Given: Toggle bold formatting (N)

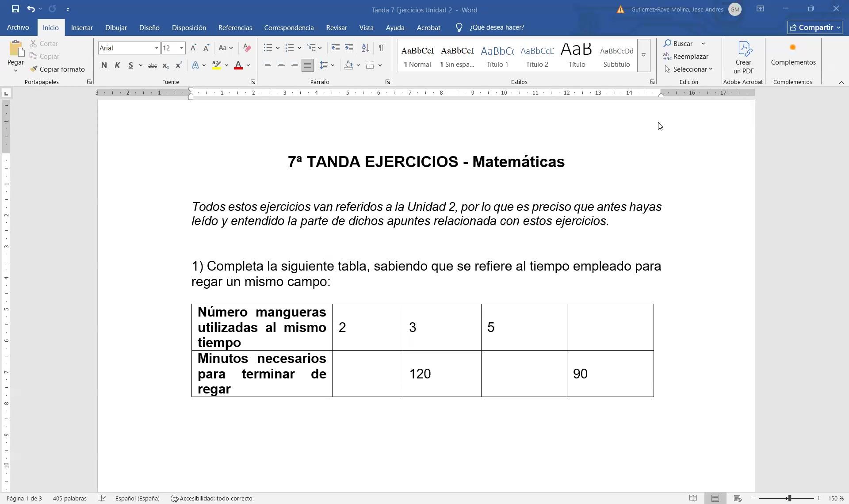Looking at the screenshot, I should click(x=104, y=65).
